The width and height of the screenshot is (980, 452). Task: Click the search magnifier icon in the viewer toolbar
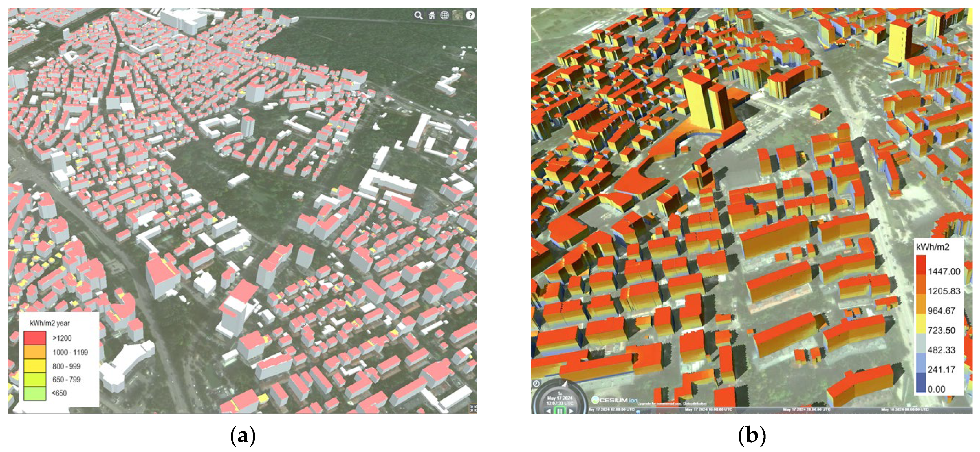[419, 15]
